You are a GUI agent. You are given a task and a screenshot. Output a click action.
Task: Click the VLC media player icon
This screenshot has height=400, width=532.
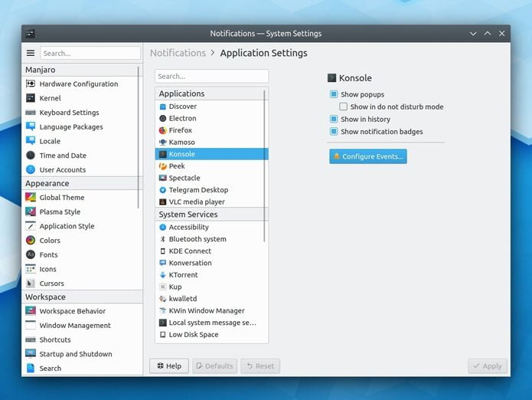[163, 202]
